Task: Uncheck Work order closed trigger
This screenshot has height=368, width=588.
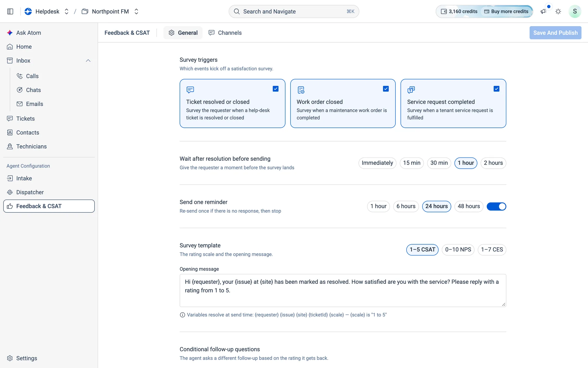Action: 386,89
